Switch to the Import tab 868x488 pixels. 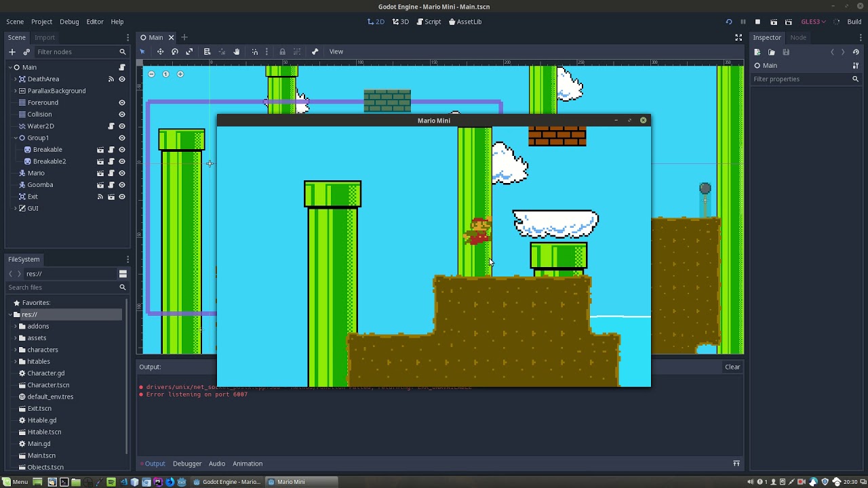click(45, 37)
